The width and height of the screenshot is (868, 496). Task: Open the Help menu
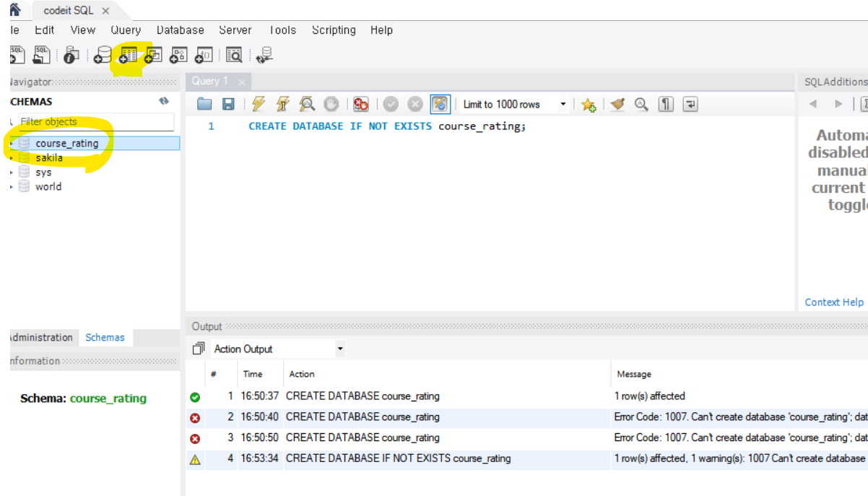click(381, 30)
